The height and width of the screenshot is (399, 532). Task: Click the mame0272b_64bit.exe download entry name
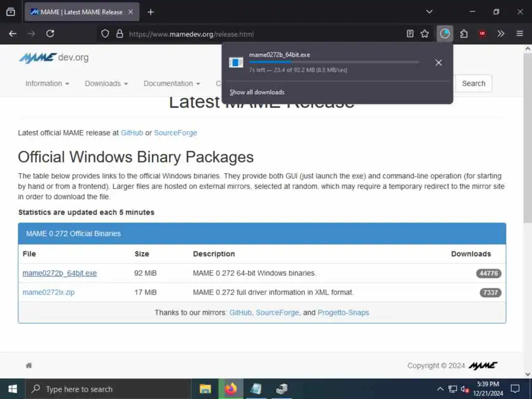pyautogui.click(x=279, y=55)
